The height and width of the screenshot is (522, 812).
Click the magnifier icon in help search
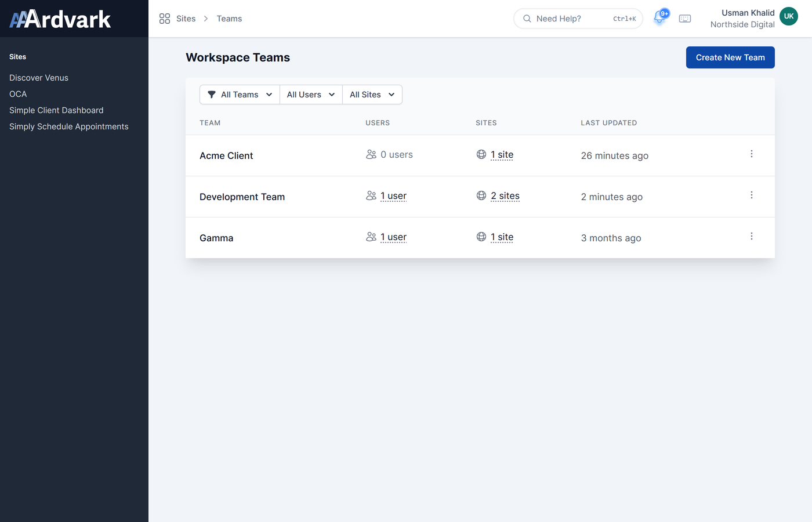point(527,19)
